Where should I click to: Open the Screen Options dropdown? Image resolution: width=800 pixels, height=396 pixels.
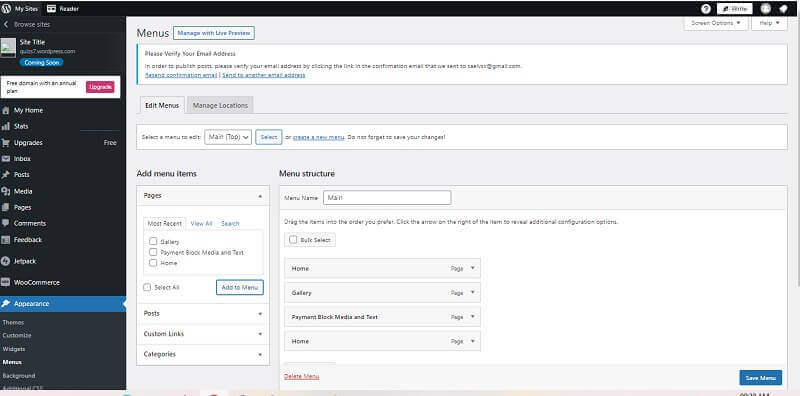(716, 23)
